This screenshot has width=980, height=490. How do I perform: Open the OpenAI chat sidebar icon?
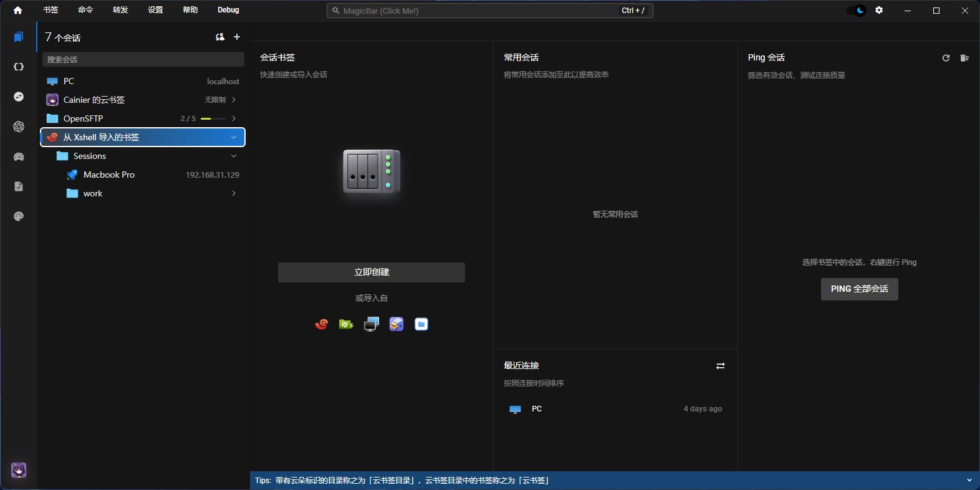click(19, 127)
